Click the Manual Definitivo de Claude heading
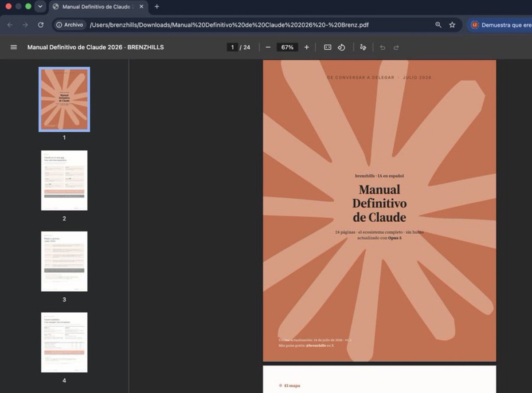 [x=379, y=203]
